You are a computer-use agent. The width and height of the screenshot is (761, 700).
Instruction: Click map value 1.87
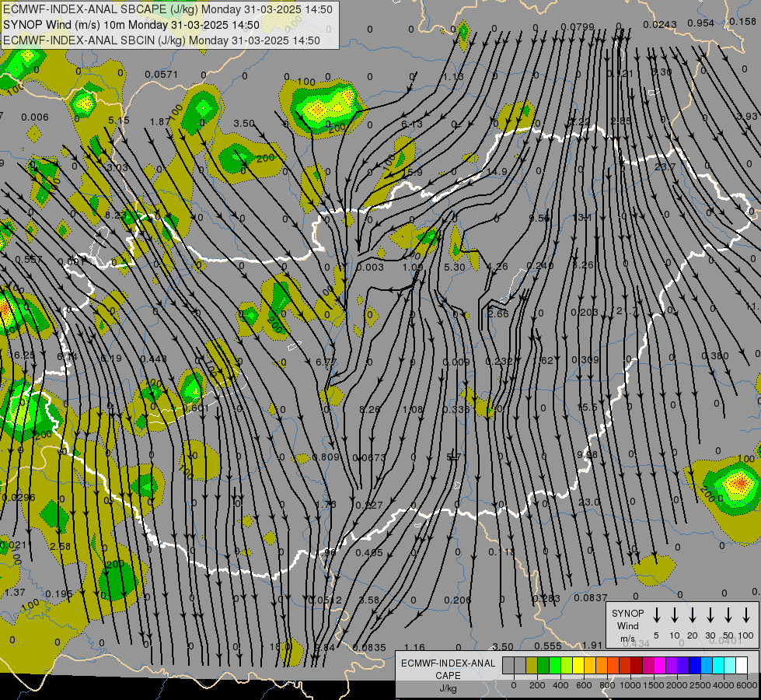coord(159,122)
